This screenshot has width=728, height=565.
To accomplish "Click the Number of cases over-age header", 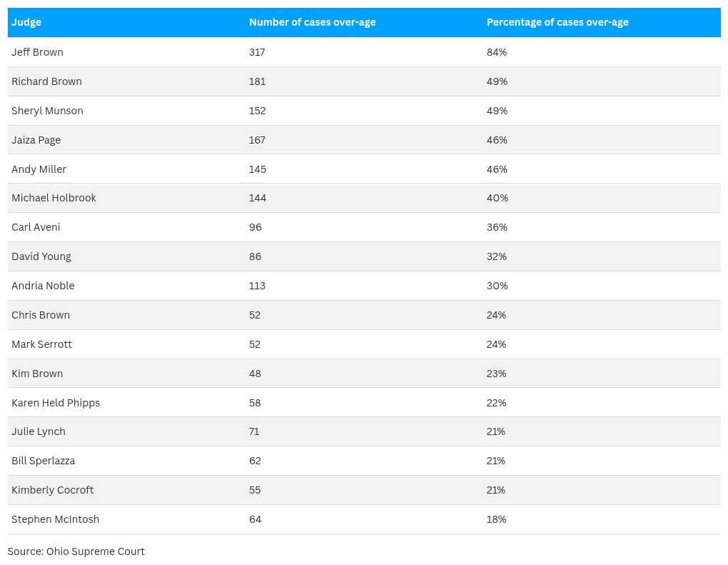I will pos(312,22).
